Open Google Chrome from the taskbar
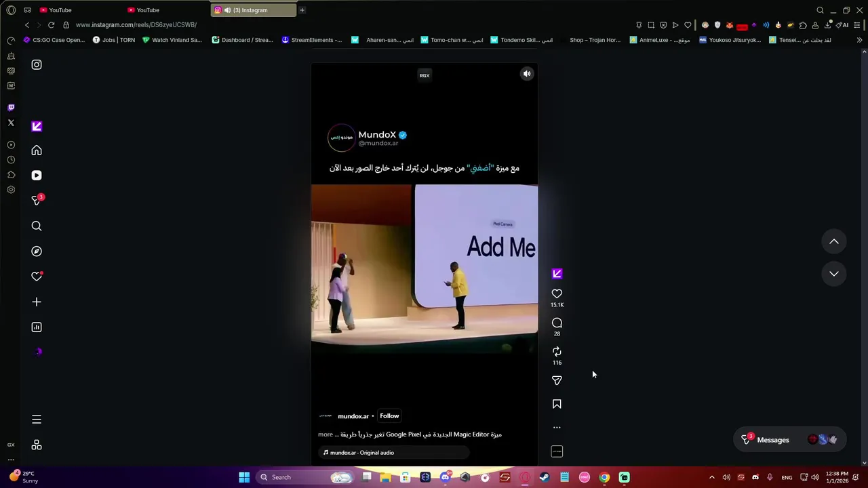Screen dimensions: 868x488 coord(604,477)
